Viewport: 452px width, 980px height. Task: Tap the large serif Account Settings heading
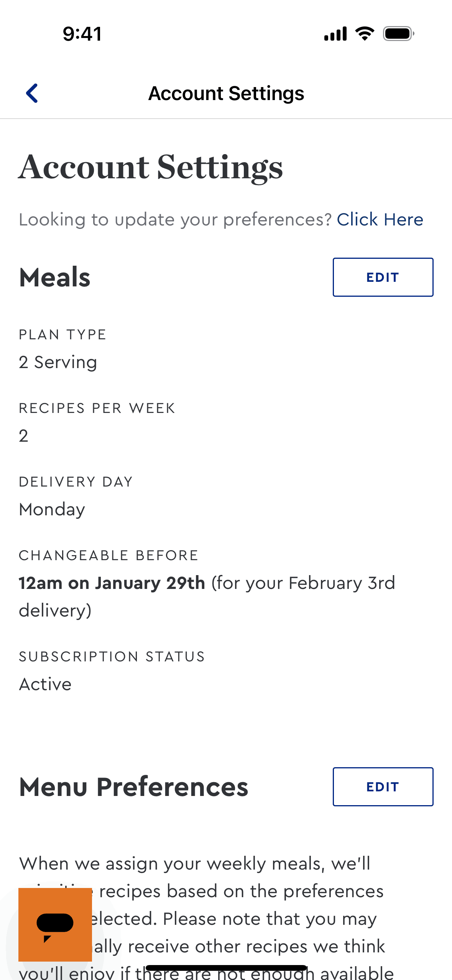point(151,167)
